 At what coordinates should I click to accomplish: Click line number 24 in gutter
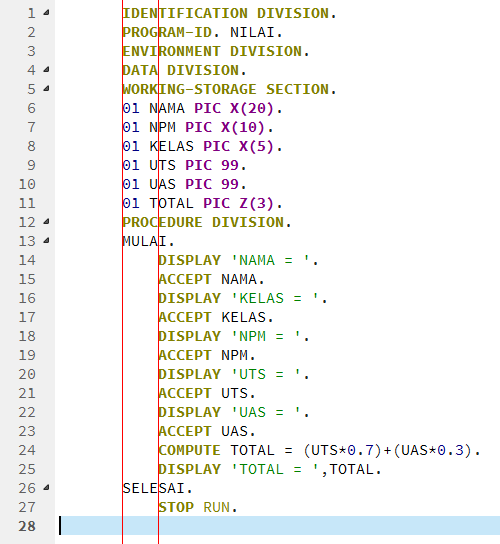click(x=27, y=450)
